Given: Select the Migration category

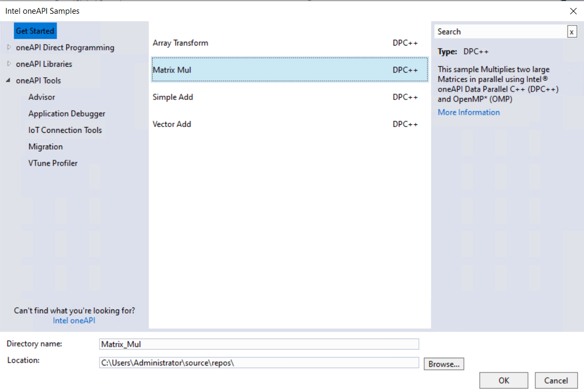Looking at the screenshot, I should (45, 147).
